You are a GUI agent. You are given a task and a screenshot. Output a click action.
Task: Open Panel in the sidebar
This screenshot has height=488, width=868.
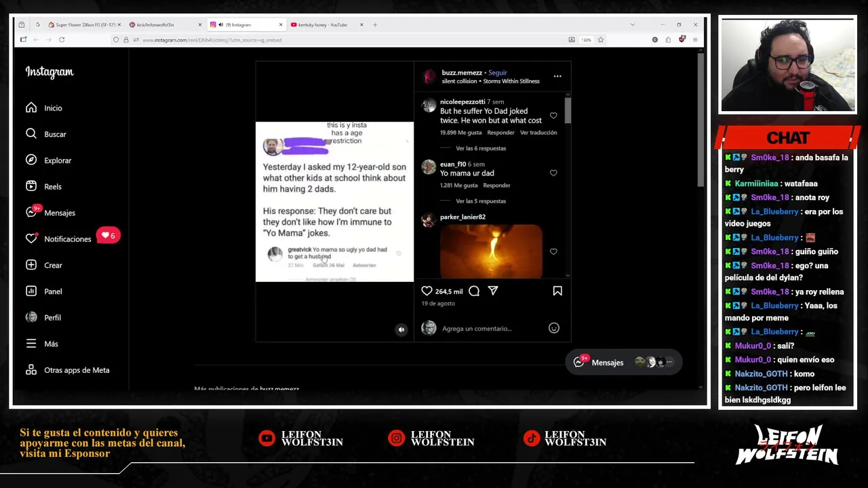pos(44,291)
